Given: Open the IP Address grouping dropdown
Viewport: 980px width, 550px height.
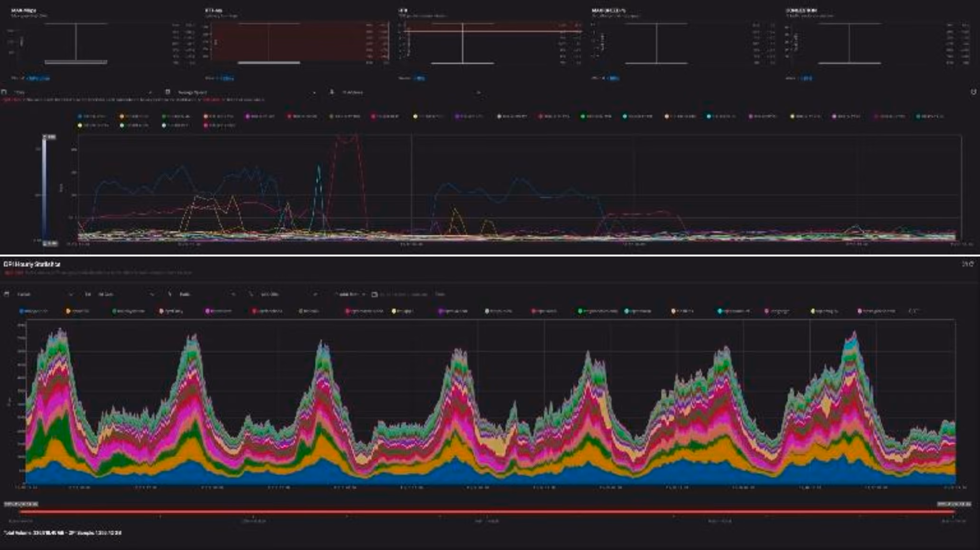Looking at the screenshot, I should point(411,92).
